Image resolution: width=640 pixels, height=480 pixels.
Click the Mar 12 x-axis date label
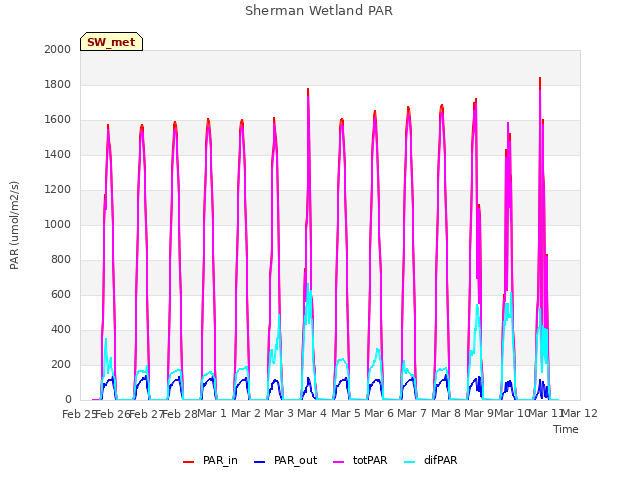(580, 413)
